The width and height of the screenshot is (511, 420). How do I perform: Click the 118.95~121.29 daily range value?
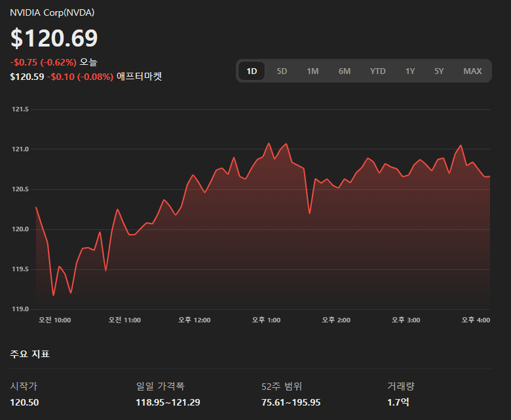pos(168,403)
